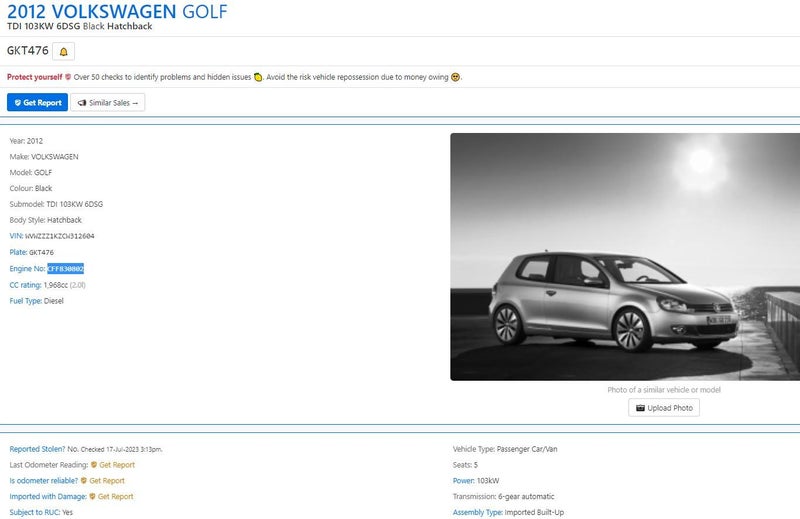Click the Power label link
The width and height of the screenshot is (800, 519).
(463, 481)
